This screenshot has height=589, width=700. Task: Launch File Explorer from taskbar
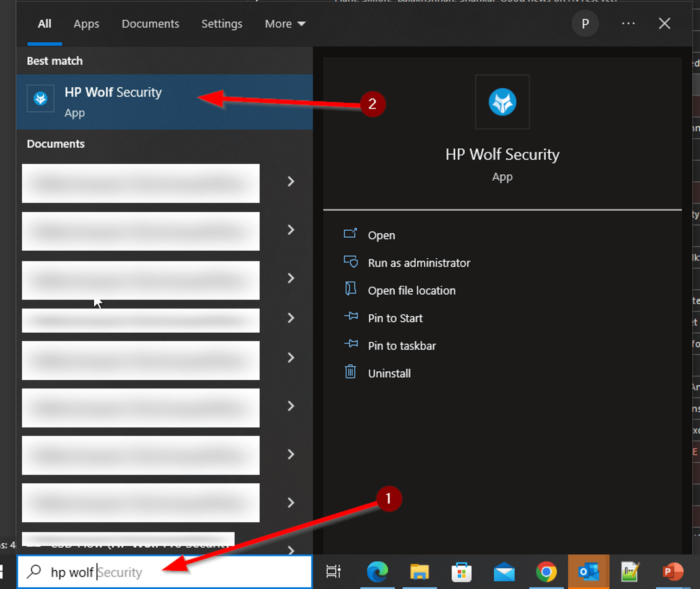coord(419,572)
